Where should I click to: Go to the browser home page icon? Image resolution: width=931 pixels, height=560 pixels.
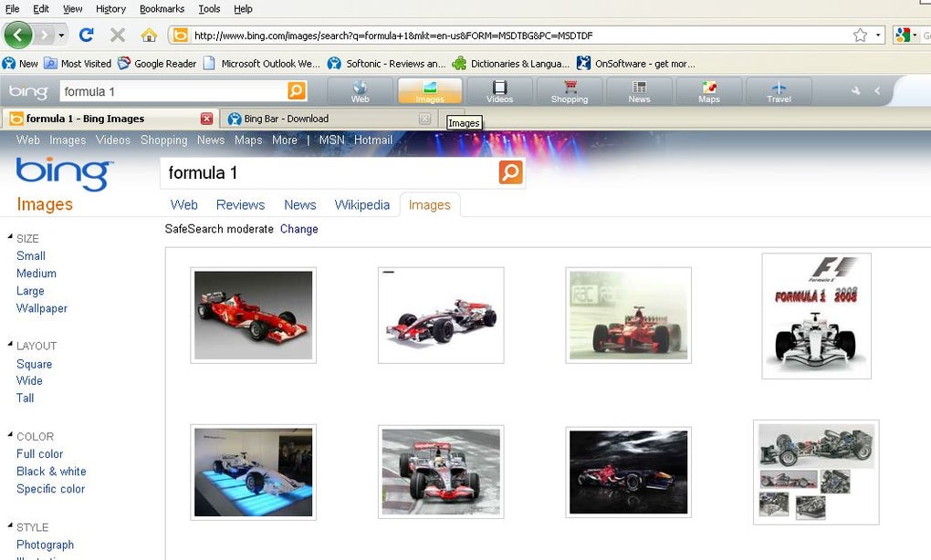[149, 35]
